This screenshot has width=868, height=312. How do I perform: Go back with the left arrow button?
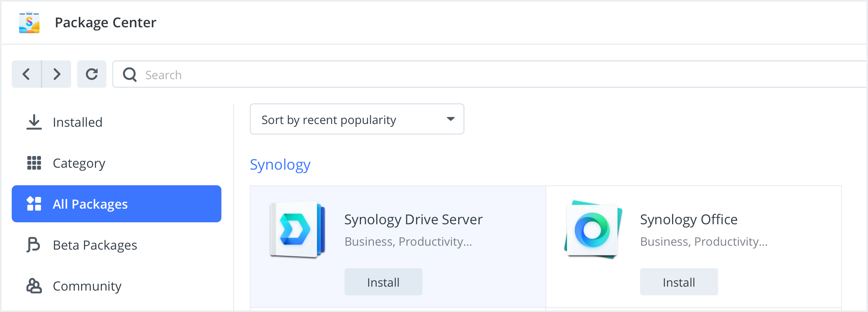tap(27, 74)
